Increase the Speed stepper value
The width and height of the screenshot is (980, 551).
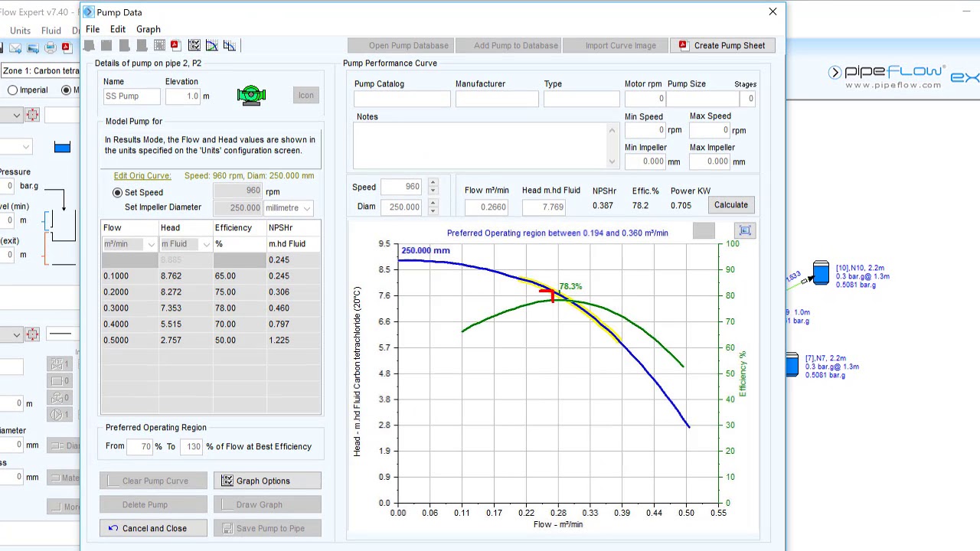point(433,183)
